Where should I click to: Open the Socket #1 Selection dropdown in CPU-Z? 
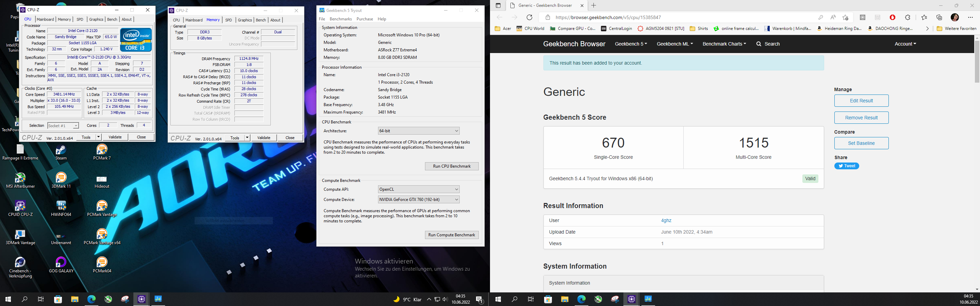click(x=63, y=125)
